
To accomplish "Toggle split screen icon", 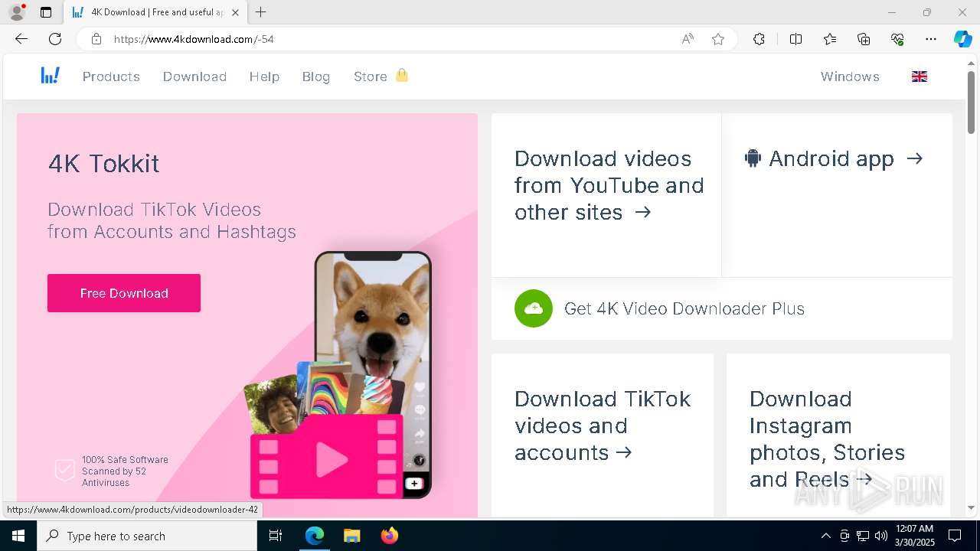I will (795, 39).
